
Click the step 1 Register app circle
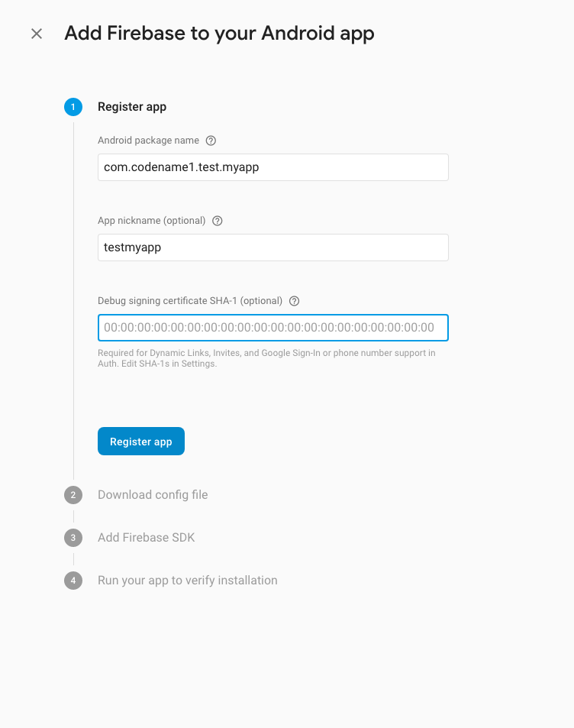[73, 107]
